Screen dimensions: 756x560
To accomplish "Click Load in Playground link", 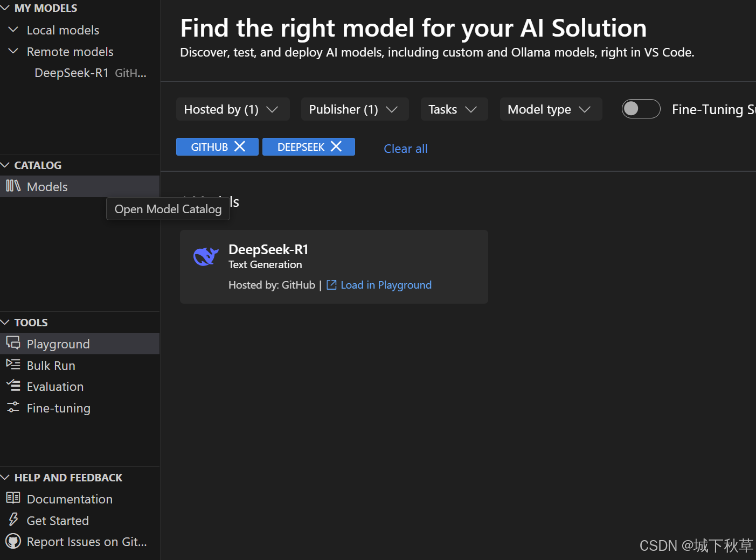I will [386, 285].
